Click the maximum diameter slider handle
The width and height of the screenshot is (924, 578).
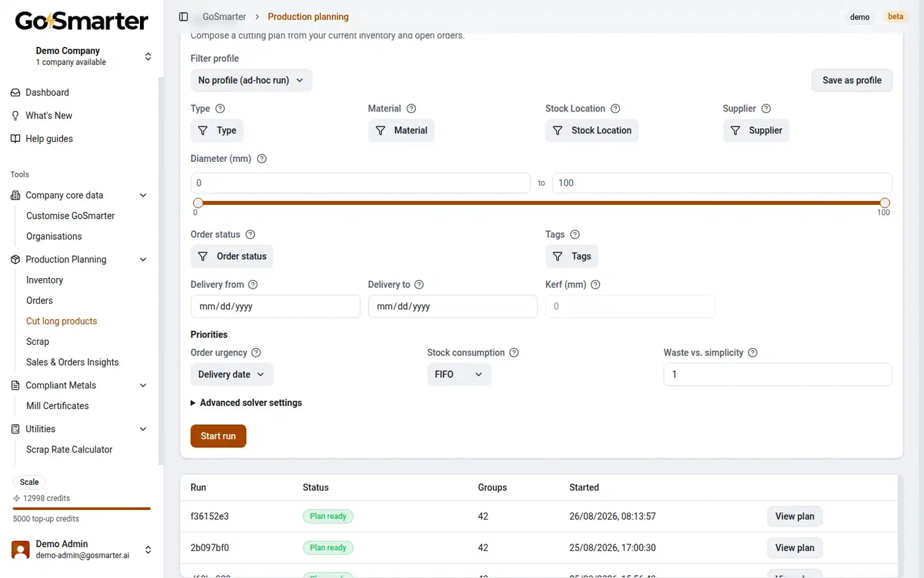pos(885,203)
